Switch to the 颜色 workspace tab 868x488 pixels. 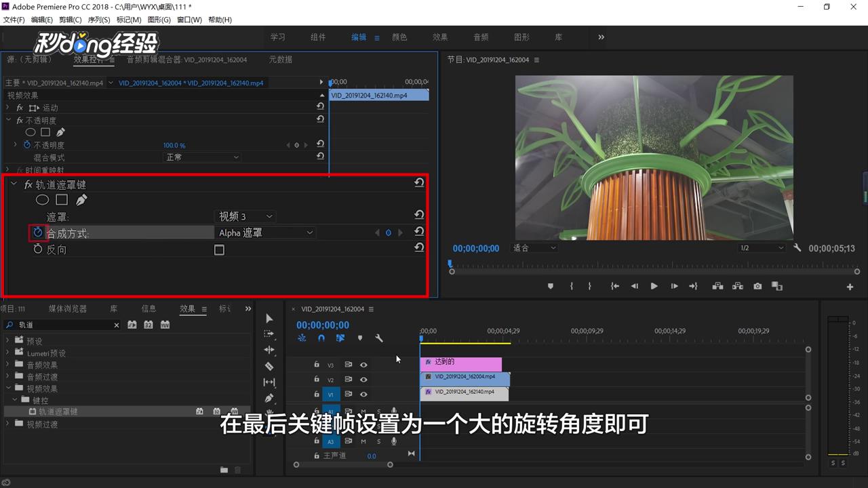pyautogui.click(x=399, y=37)
